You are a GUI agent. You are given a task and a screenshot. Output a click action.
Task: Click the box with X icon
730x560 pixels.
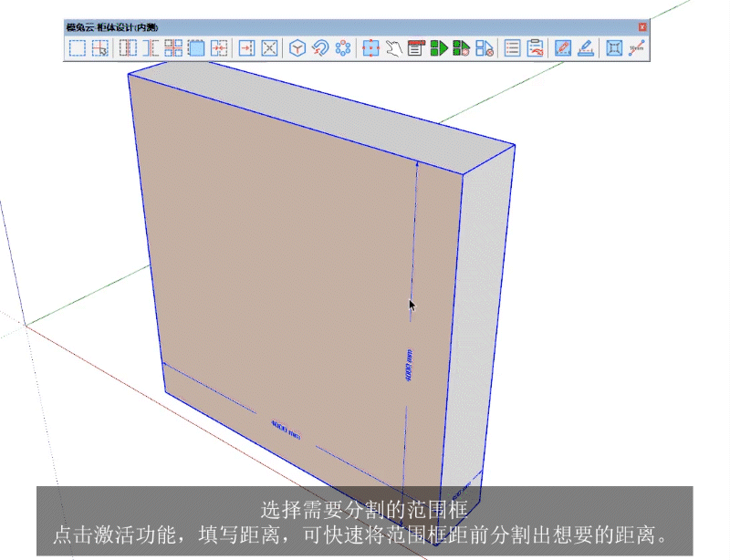[x=269, y=48]
